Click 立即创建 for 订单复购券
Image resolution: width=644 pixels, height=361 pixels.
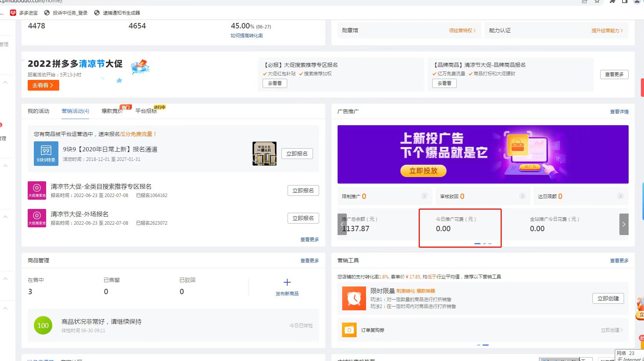(x=612, y=330)
